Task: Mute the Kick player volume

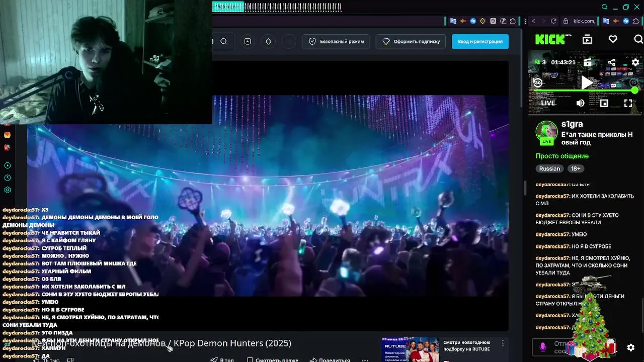Action: [x=580, y=103]
